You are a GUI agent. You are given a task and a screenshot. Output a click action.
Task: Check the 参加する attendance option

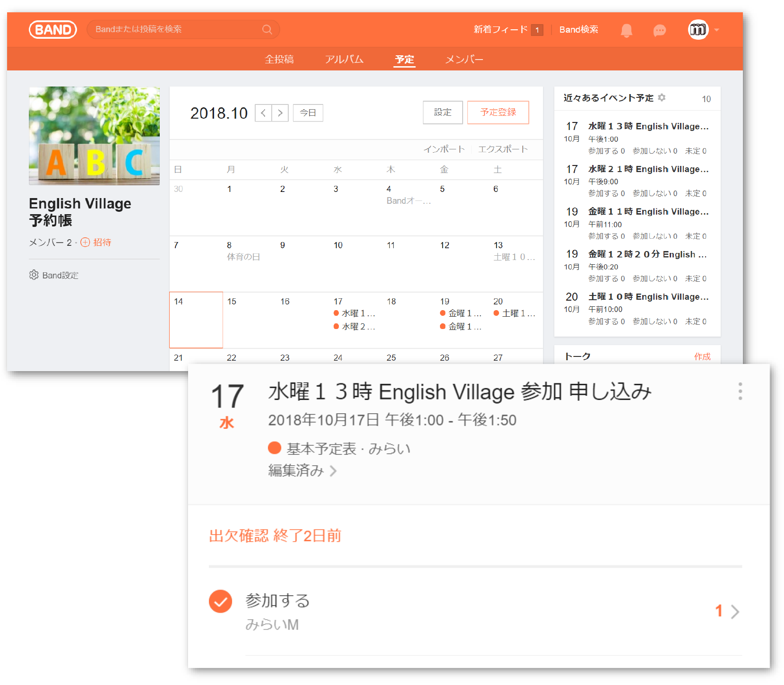click(x=220, y=601)
